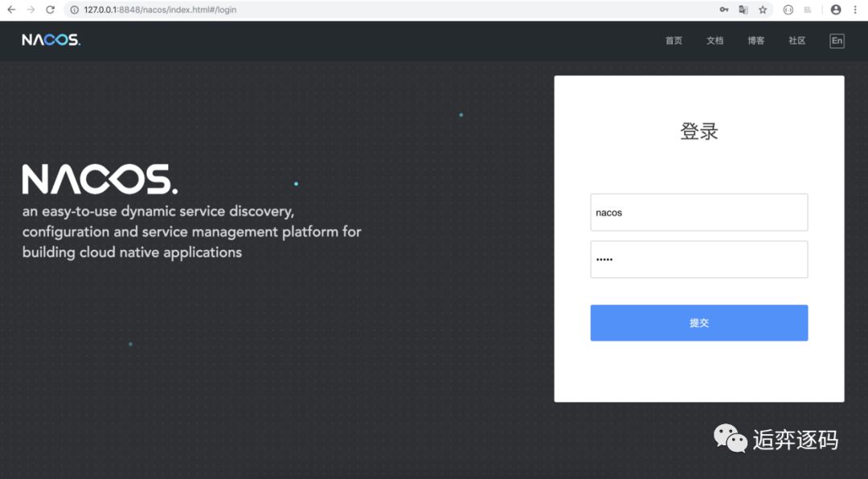Click the address bar URL
Viewport: 868px width, 479px height.
(160, 10)
